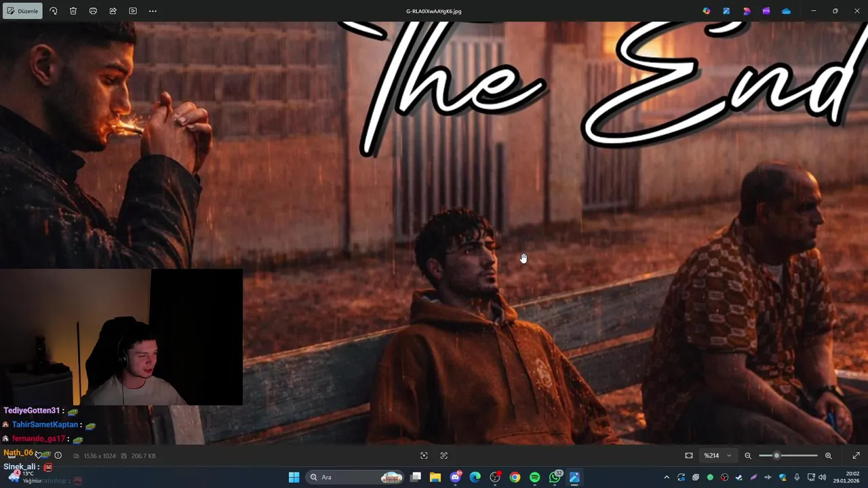868x488 pixels.
Task: Click the chat username TahirSametKaptan
Action: coord(45,425)
